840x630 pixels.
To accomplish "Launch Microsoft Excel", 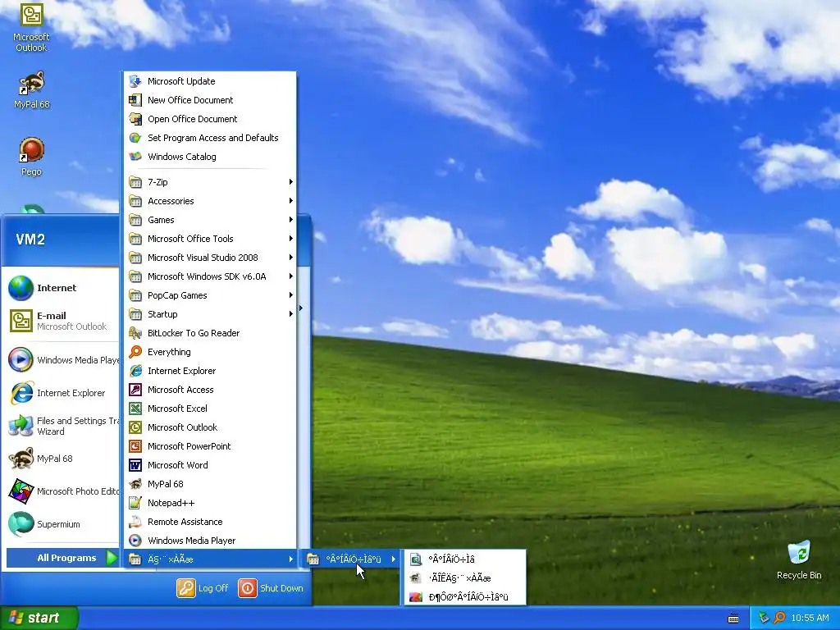I will tap(209, 409).
